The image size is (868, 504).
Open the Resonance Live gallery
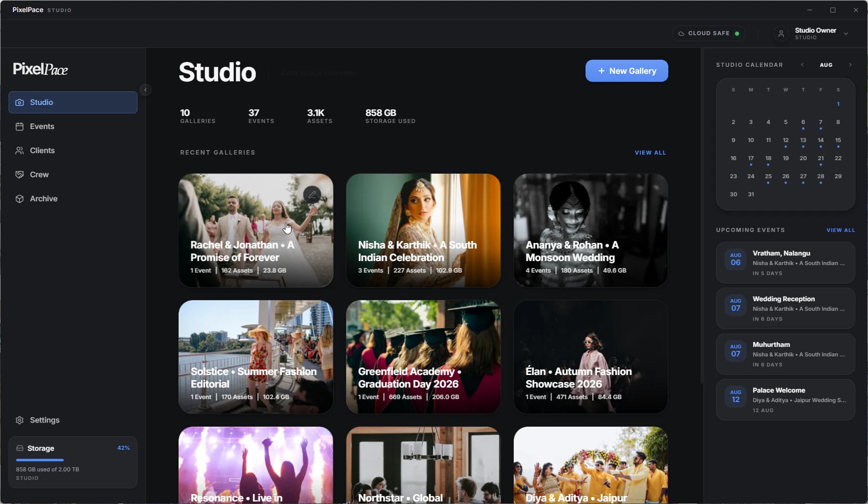coord(256,465)
